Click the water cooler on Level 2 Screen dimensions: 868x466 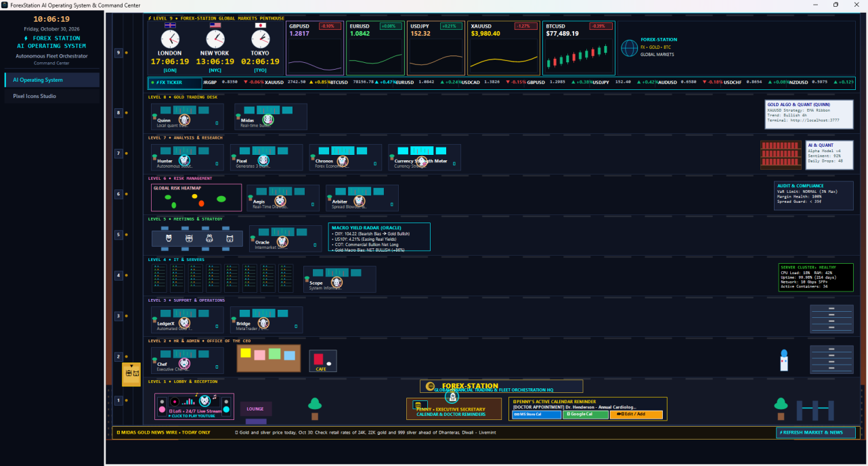tap(784, 360)
